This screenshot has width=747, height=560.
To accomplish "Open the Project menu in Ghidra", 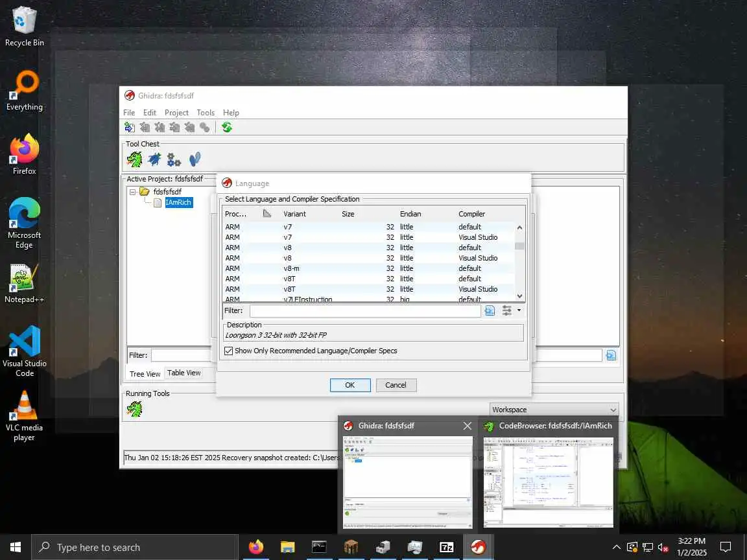I will [176, 113].
